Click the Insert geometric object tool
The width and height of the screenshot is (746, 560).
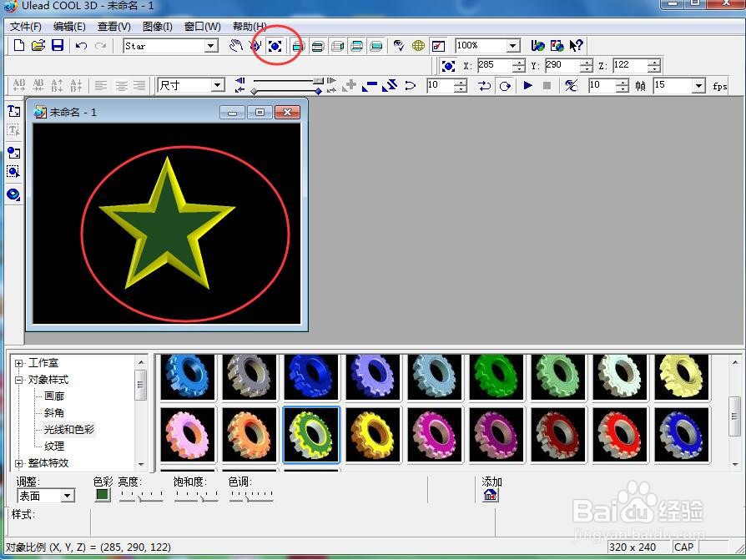14,194
